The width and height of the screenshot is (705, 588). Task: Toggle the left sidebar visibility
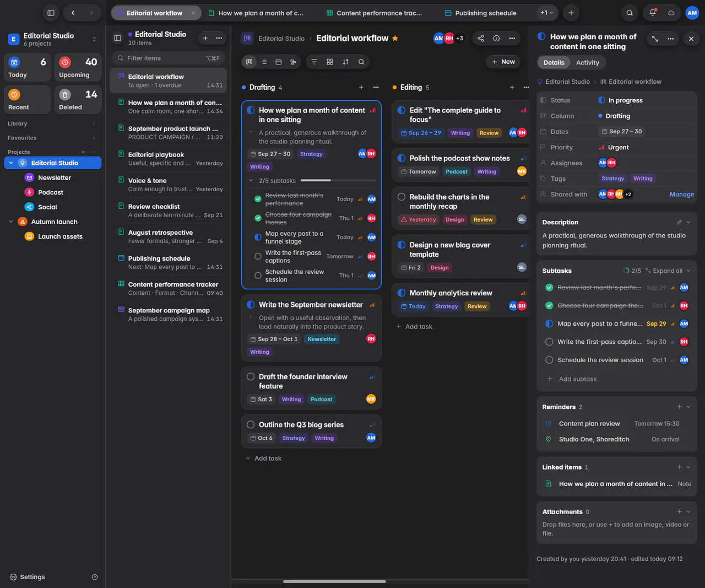pyautogui.click(x=51, y=13)
